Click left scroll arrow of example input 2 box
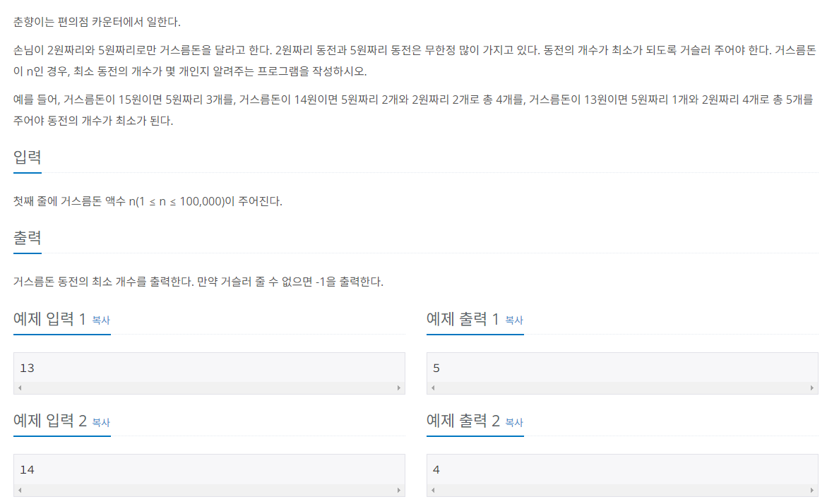The image size is (827, 504). [20, 491]
